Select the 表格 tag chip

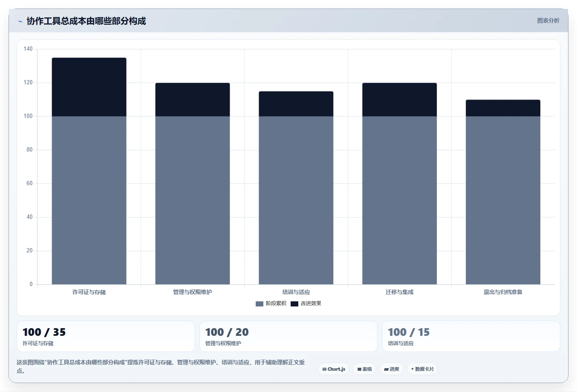coord(364,369)
